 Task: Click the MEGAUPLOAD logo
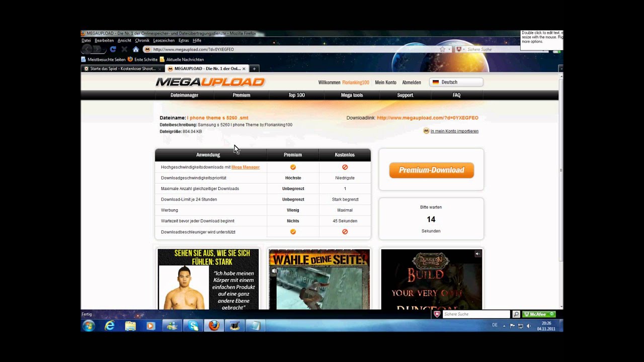210,82
